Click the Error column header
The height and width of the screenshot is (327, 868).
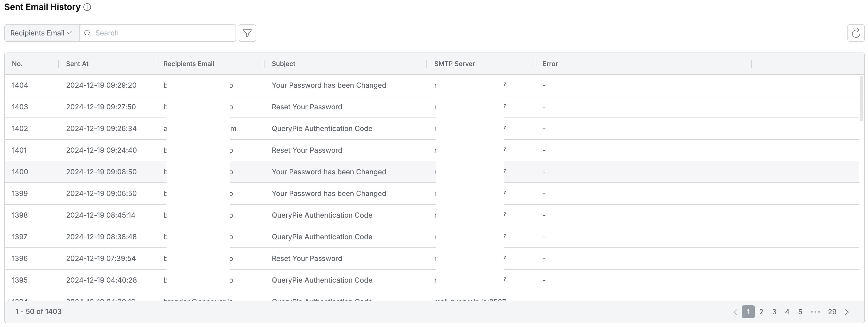point(550,64)
